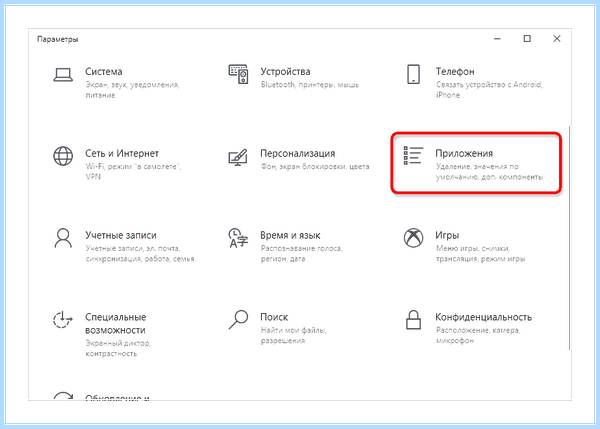Open the Учетные записи title

pyautogui.click(x=121, y=235)
